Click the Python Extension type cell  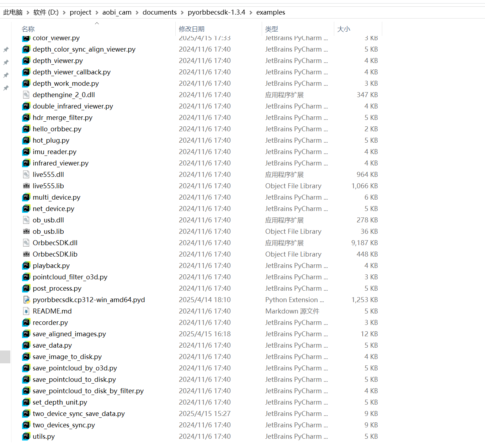(294, 300)
